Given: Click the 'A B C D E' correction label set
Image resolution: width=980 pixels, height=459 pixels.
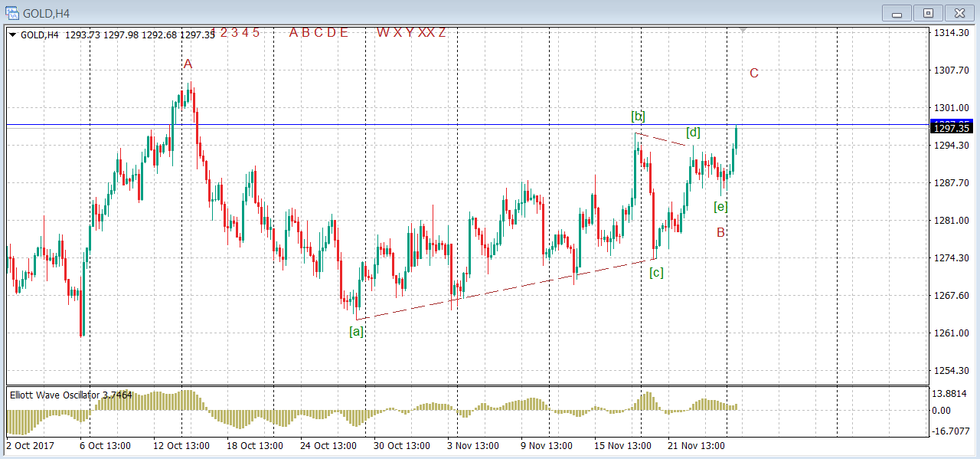Looking at the screenshot, I should 318,33.
